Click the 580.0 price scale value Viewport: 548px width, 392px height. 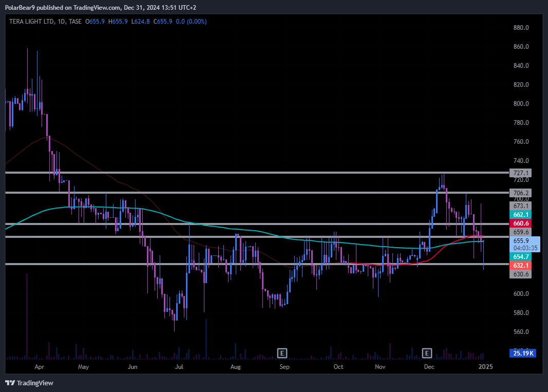[521, 312]
